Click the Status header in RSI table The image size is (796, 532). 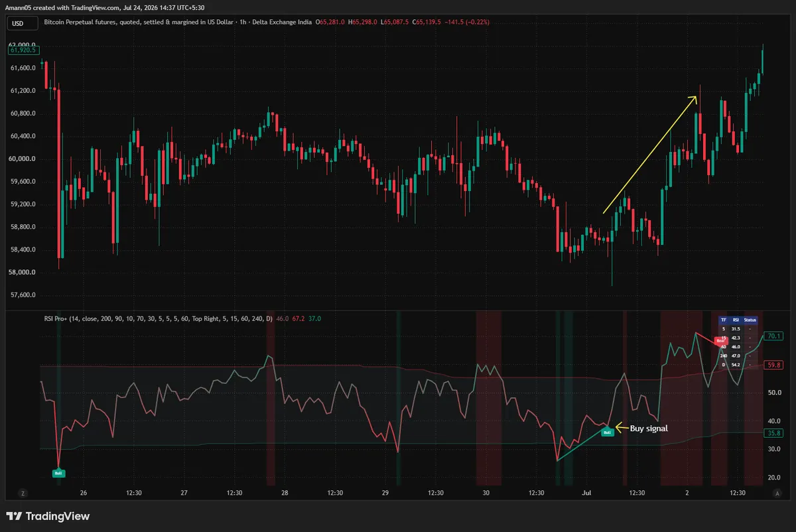pos(750,320)
